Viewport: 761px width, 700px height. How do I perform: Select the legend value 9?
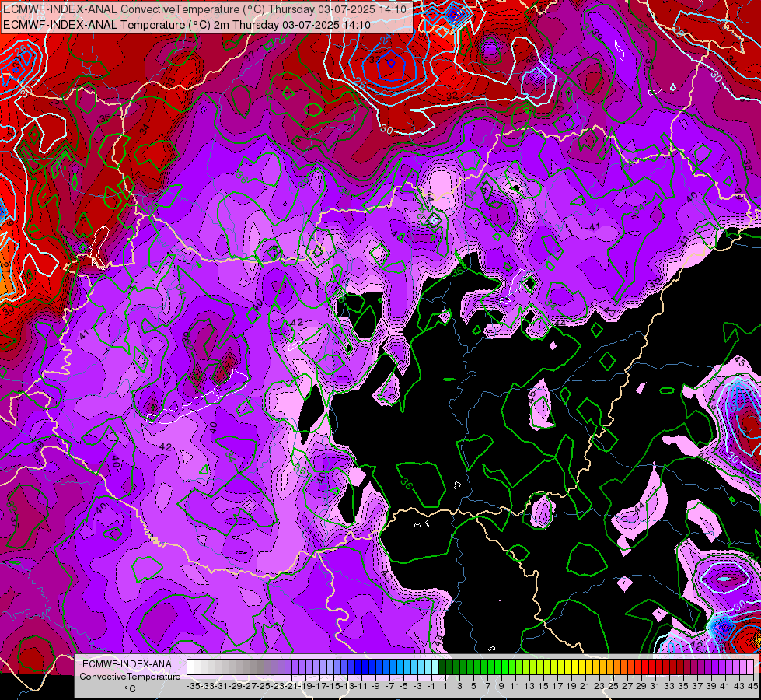pyautogui.click(x=502, y=687)
